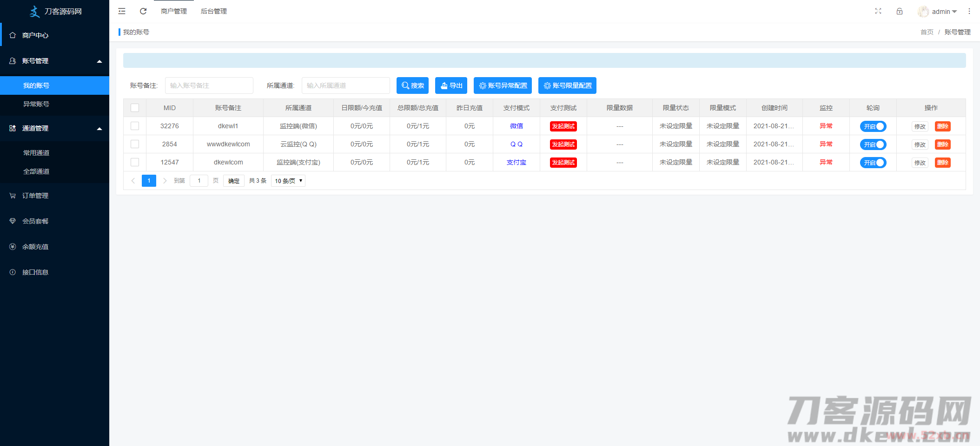Image resolution: width=980 pixels, height=446 pixels.
Task: Select all rows with the header checkbox
Action: click(x=135, y=108)
